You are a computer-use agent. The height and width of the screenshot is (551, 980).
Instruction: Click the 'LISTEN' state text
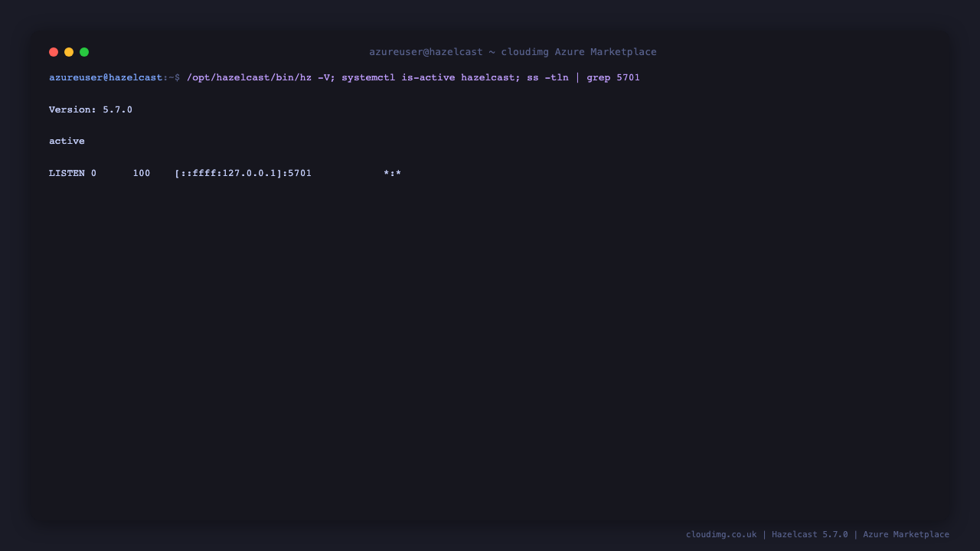[67, 173]
